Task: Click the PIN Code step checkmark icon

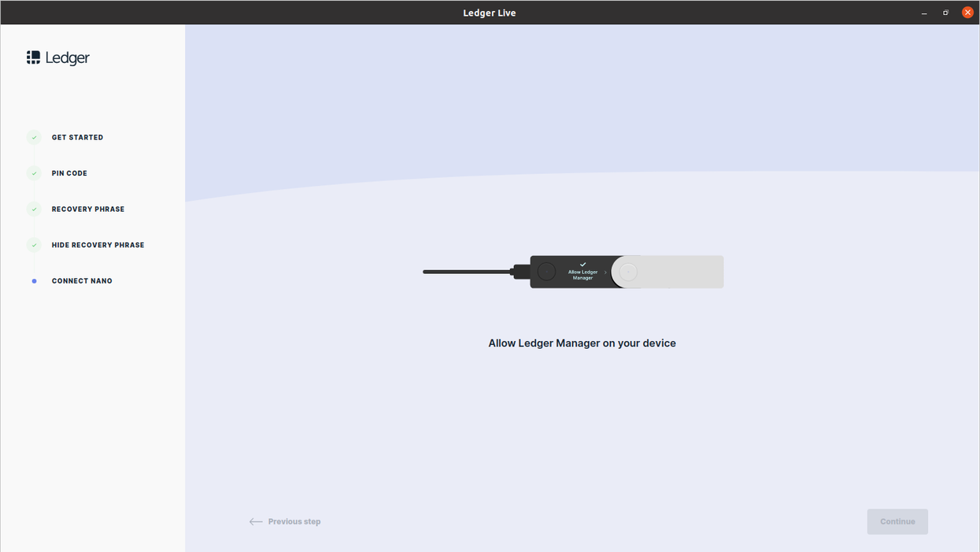Action: pyautogui.click(x=34, y=173)
